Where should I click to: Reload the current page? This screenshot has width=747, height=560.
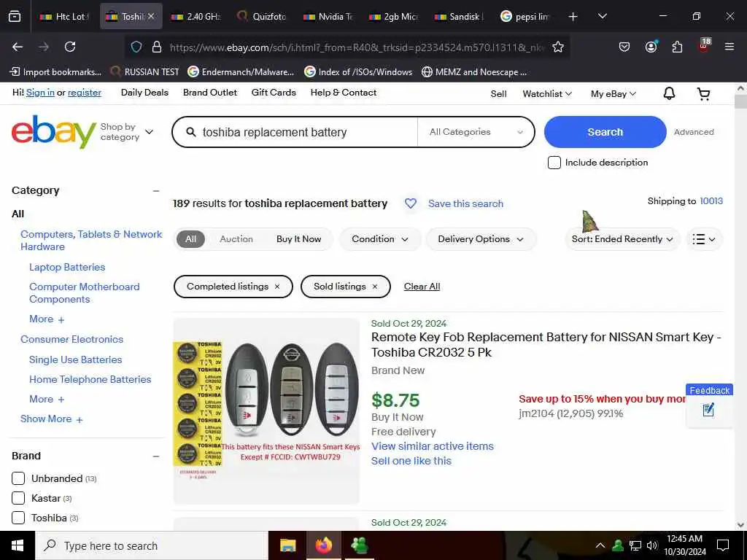point(70,47)
